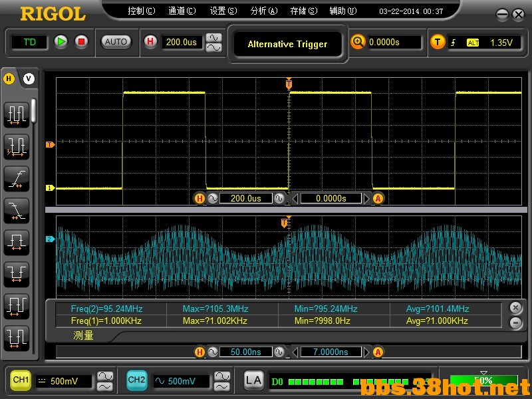Switch to the H horizontal measurement tab
Screen dimensions: 532x399
(9, 79)
